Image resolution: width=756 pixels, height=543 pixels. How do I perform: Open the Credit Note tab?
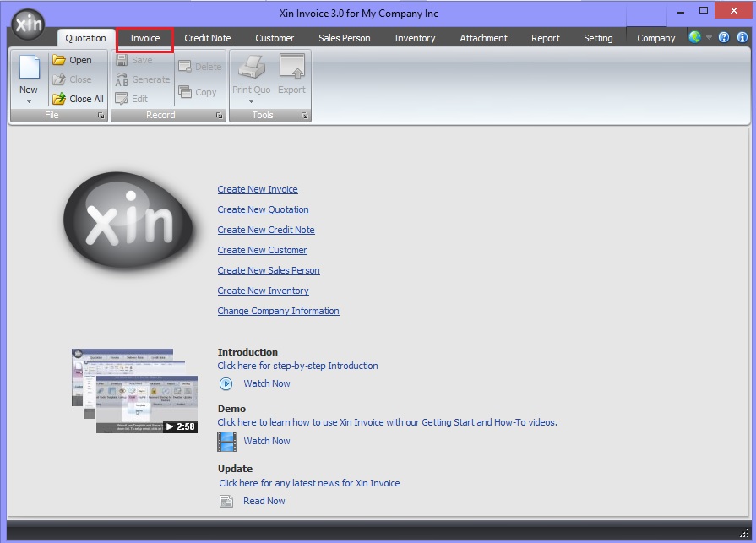(207, 38)
